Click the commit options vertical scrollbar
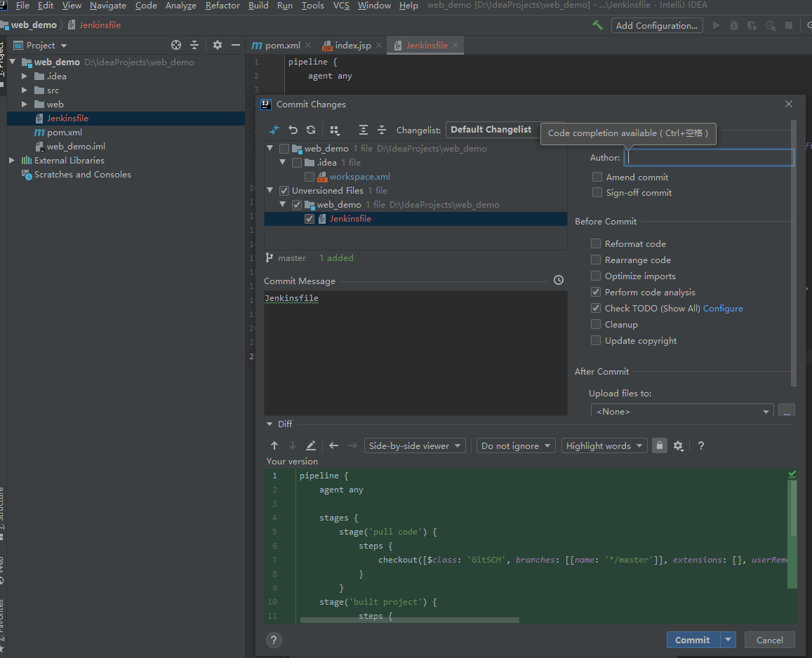This screenshot has width=812, height=658. tap(793, 254)
